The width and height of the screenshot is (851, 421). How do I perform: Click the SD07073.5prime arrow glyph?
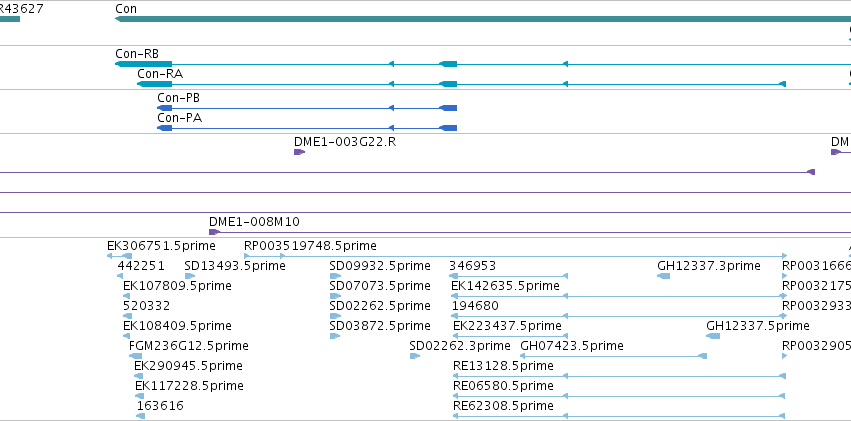coord(335,296)
